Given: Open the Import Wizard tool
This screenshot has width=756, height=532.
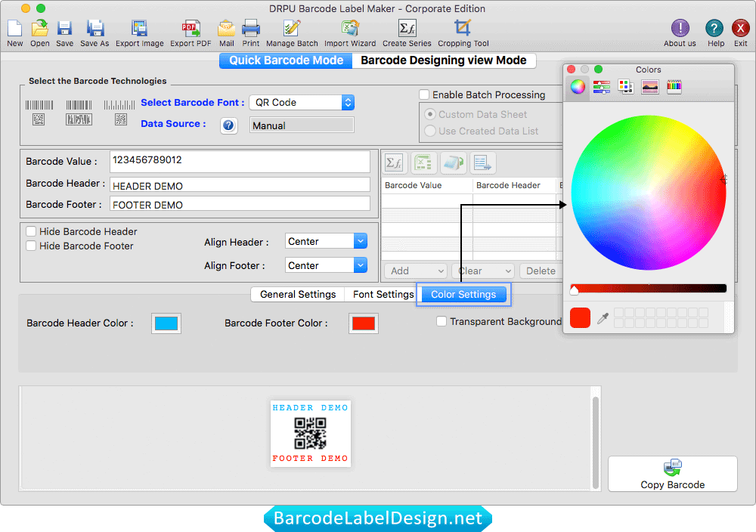Looking at the screenshot, I should (x=350, y=29).
